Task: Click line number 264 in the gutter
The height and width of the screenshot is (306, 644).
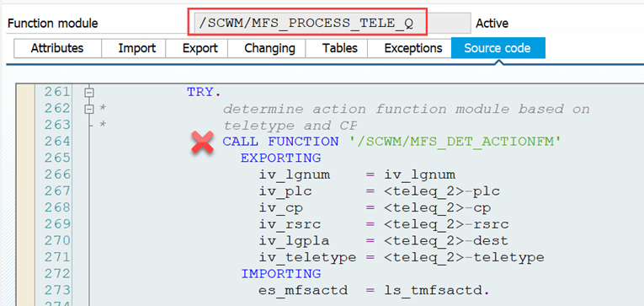Action: pos(57,142)
